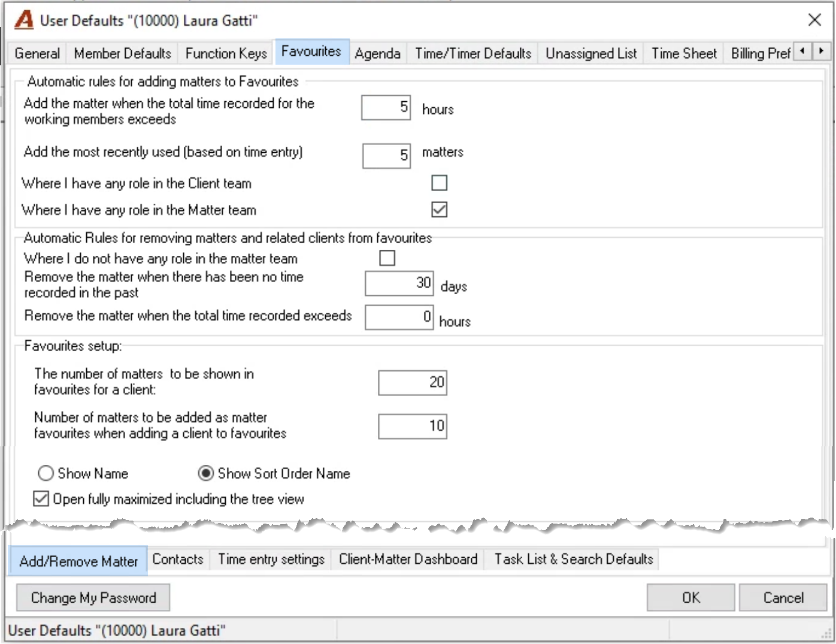Edit the no time recorded days field
Viewport: 836px width, 644px height.
coord(399,283)
